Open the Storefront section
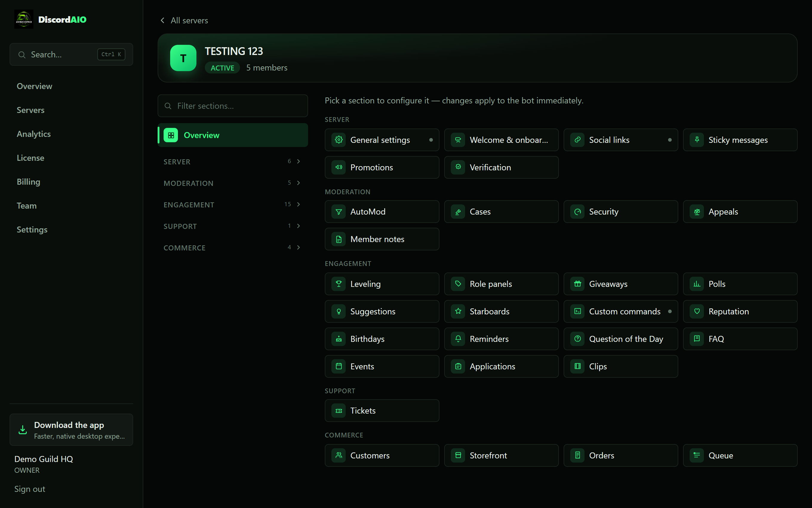Screen dimensions: 812x508 pyautogui.click(x=501, y=456)
